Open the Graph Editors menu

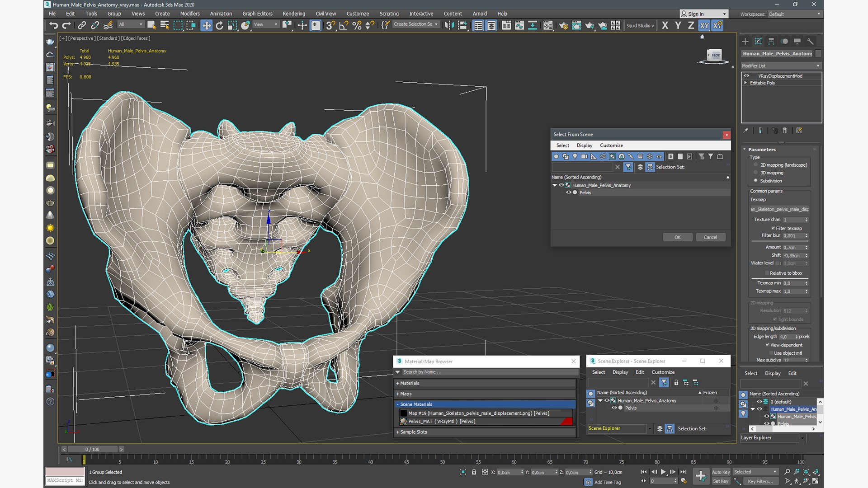[257, 14]
